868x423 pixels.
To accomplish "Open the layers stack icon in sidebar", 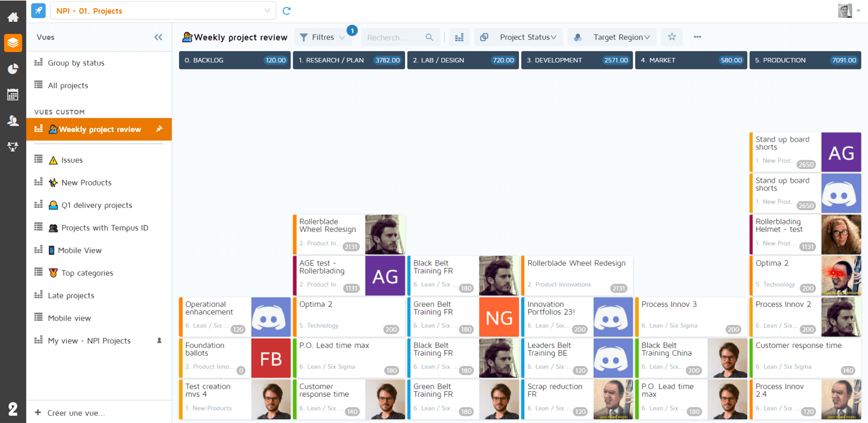I will pos(13,43).
